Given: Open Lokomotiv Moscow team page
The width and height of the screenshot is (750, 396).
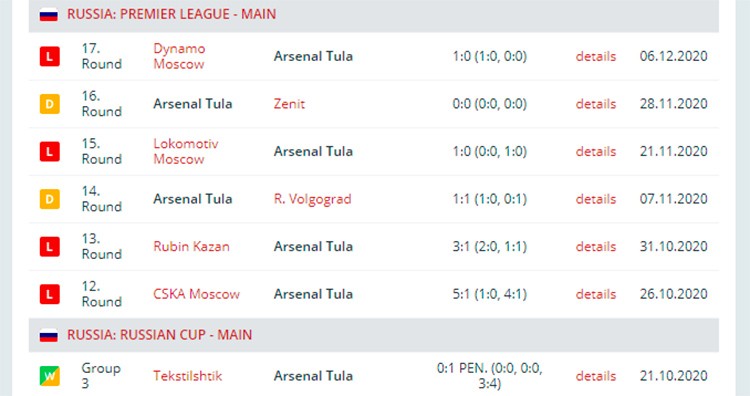Looking at the screenshot, I should coord(186,152).
